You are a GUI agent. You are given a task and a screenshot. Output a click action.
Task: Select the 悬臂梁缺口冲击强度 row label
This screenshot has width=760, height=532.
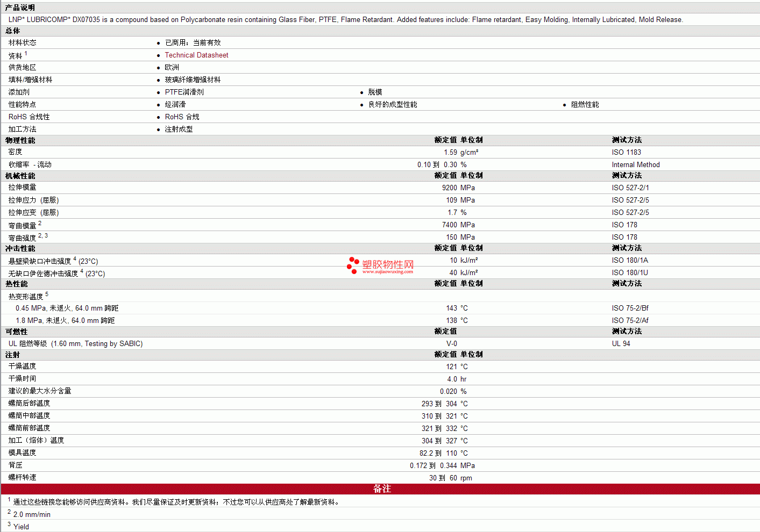coord(40,261)
